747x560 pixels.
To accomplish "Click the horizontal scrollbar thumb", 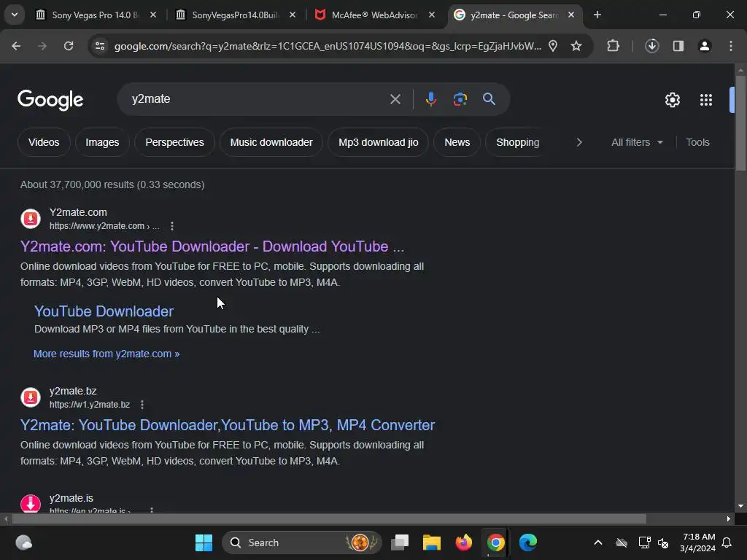I will [329, 518].
